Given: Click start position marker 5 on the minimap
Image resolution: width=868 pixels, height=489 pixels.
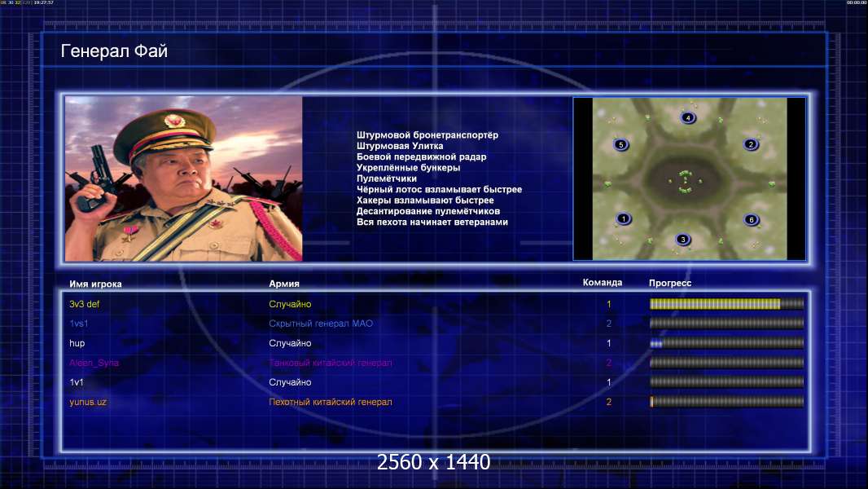Looking at the screenshot, I should [x=620, y=144].
